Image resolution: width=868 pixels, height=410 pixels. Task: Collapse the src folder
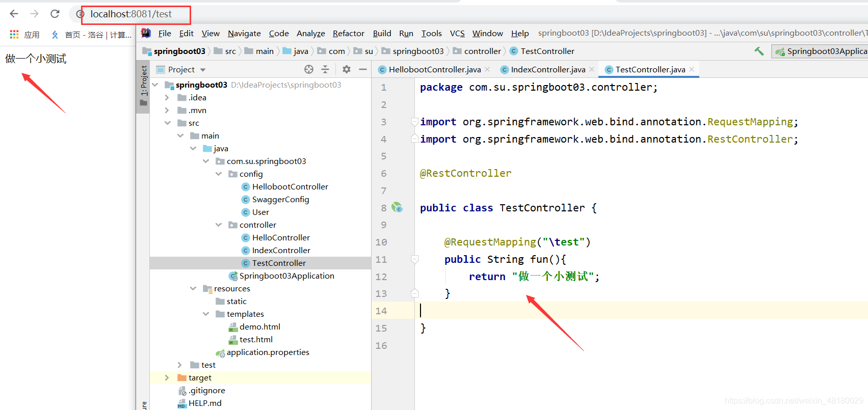(x=167, y=123)
